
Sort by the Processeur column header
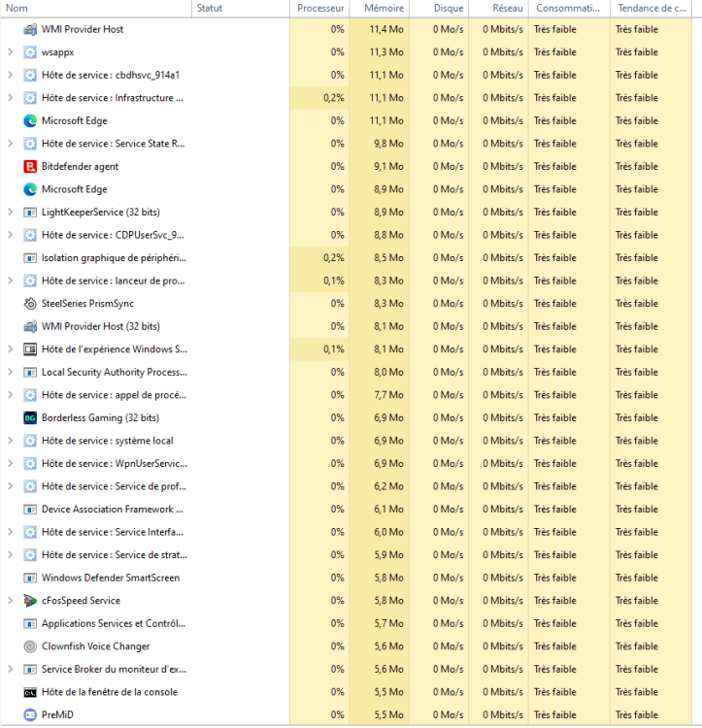pos(320,8)
